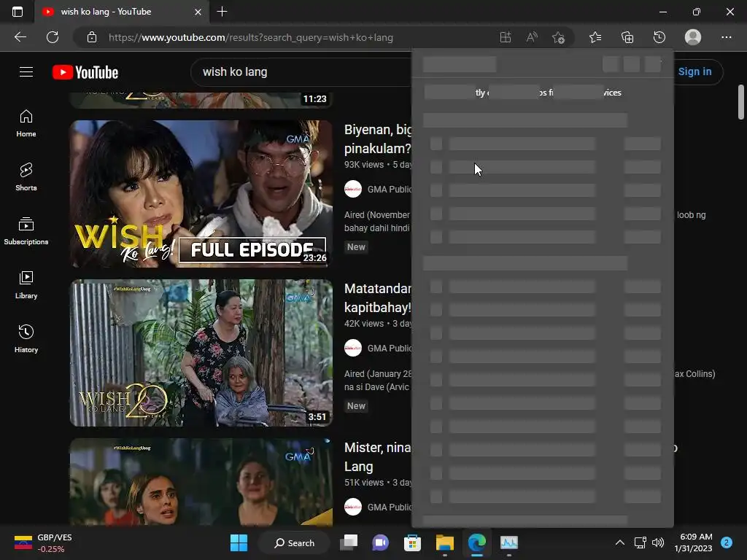Add this page to favorites
Screen dimensions: 747x560
(x=558, y=37)
